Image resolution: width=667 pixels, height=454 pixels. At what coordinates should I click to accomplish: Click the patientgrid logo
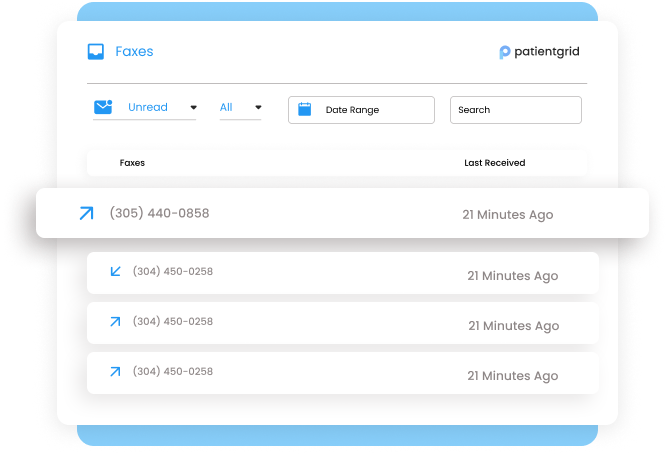pos(539,52)
